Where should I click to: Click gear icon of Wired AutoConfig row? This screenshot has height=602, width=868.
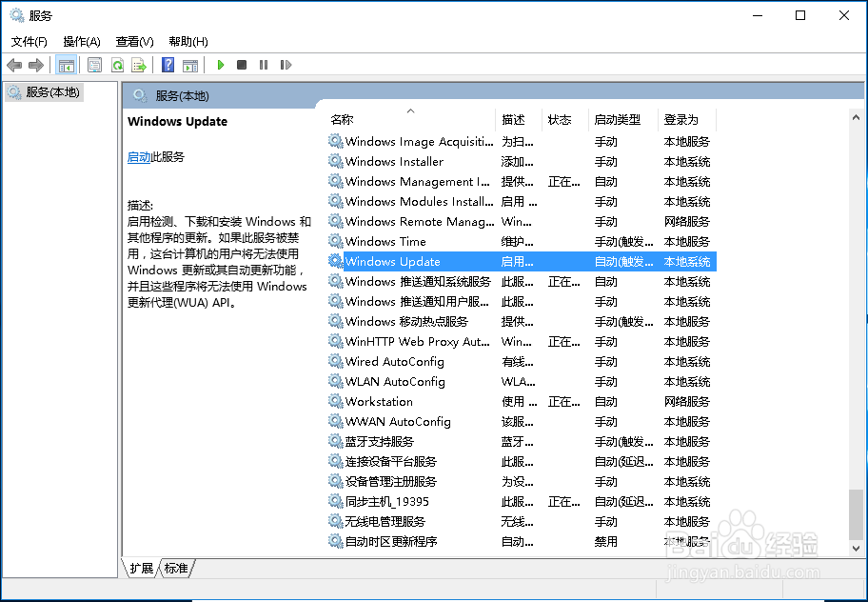335,361
